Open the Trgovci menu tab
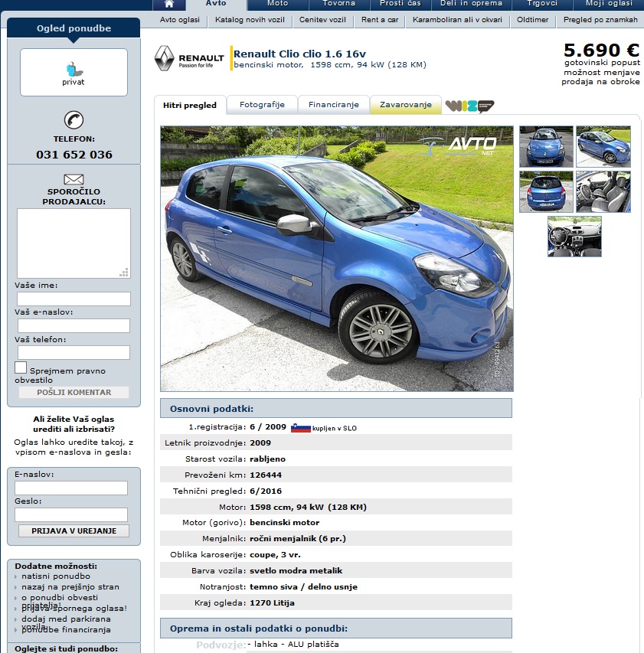This screenshot has height=653, width=644. pyautogui.click(x=542, y=4)
